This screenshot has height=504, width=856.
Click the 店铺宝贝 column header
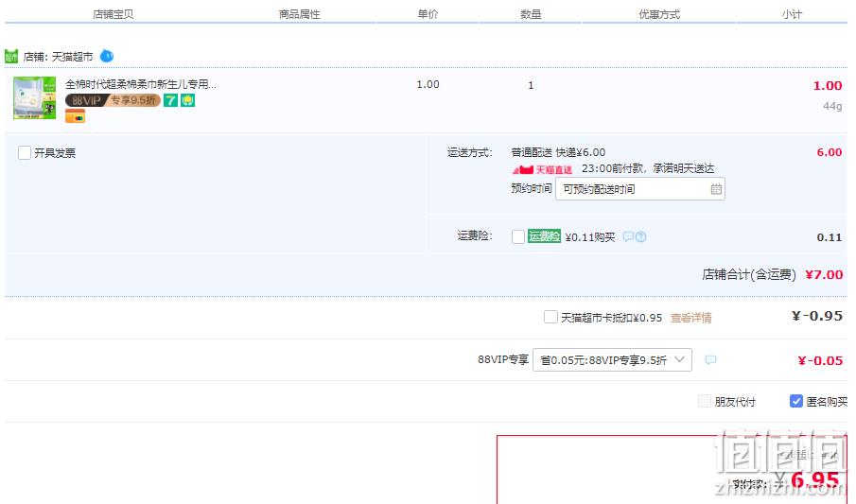coord(113,15)
